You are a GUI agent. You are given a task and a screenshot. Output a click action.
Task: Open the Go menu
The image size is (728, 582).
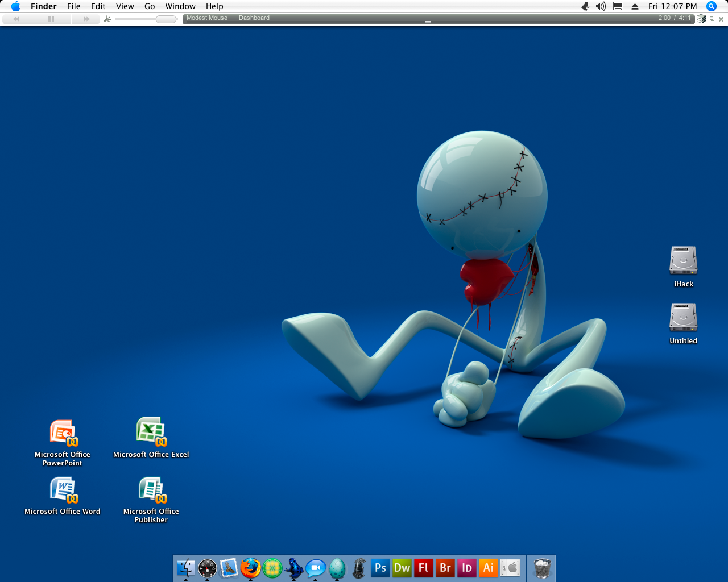coord(150,6)
